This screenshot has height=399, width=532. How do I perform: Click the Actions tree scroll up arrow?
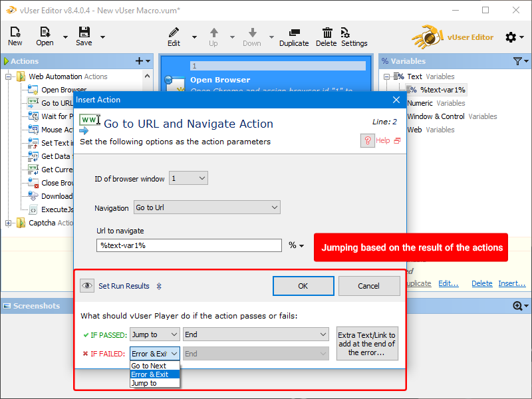(x=147, y=76)
